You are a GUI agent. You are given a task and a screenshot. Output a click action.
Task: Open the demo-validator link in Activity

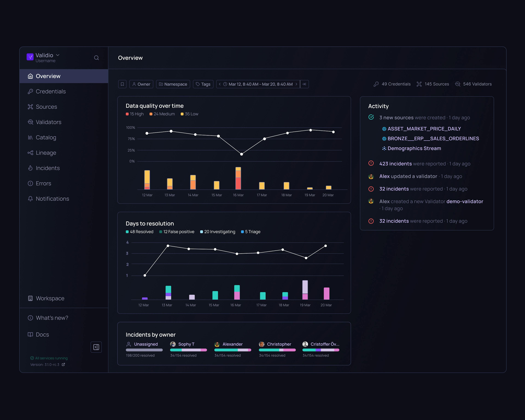tap(465, 201)
